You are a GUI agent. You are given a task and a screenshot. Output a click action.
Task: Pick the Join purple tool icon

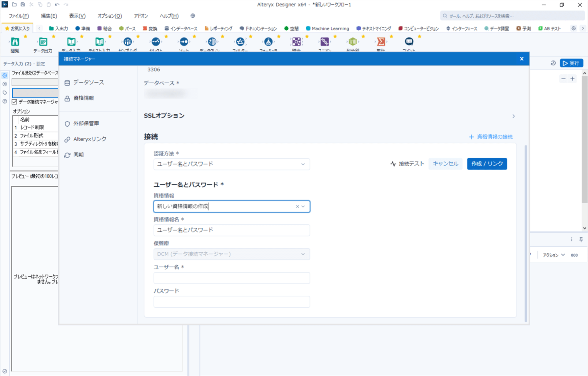(x=296, y=42)
